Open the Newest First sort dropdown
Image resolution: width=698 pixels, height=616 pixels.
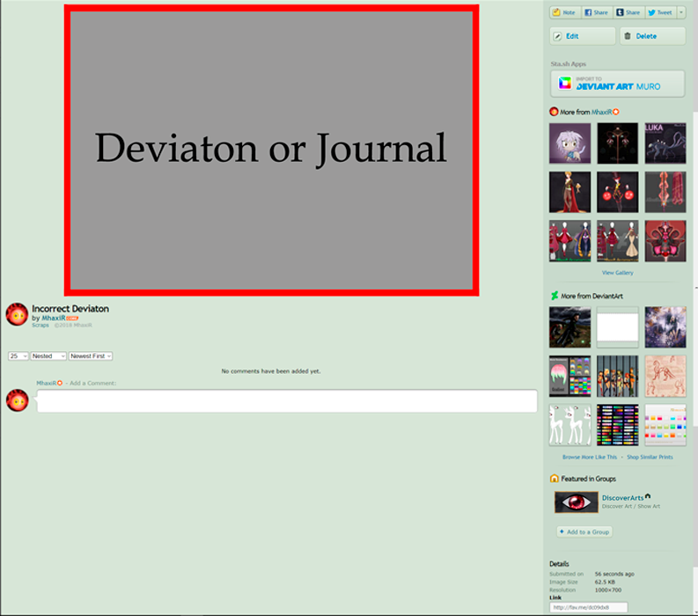point(91,356)
